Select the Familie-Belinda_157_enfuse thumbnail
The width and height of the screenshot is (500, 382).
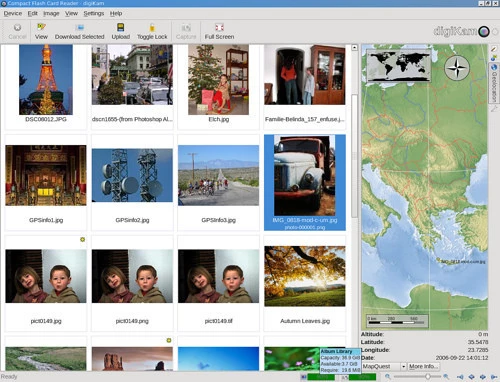[305, 75]
